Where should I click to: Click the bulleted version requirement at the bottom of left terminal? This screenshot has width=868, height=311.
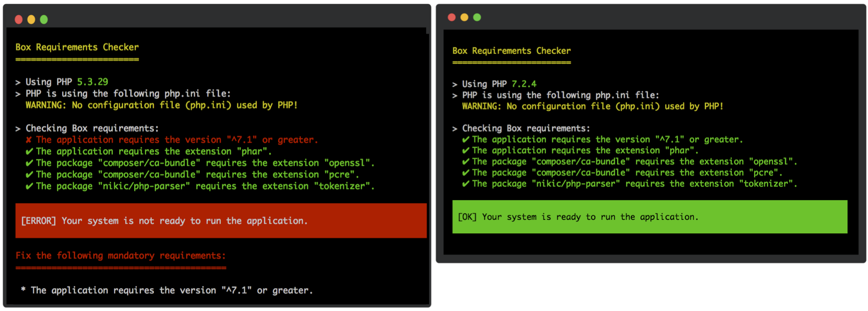(167, 290)
